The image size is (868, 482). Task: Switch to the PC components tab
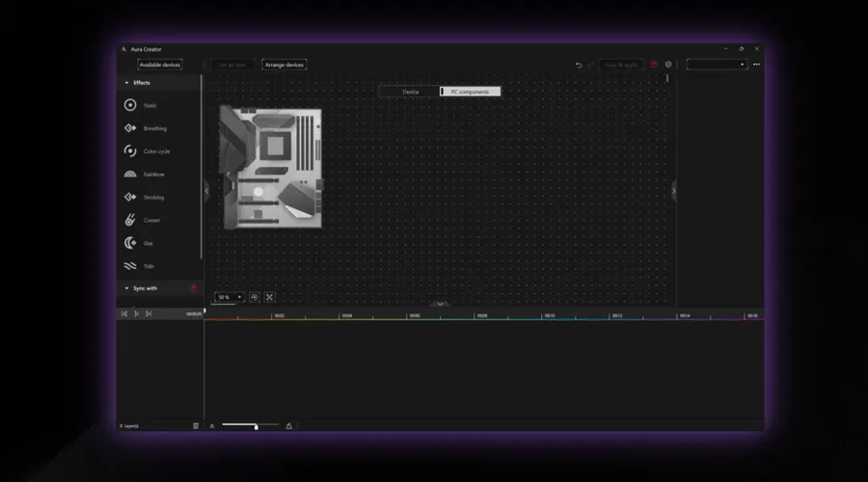pos(470,92)
